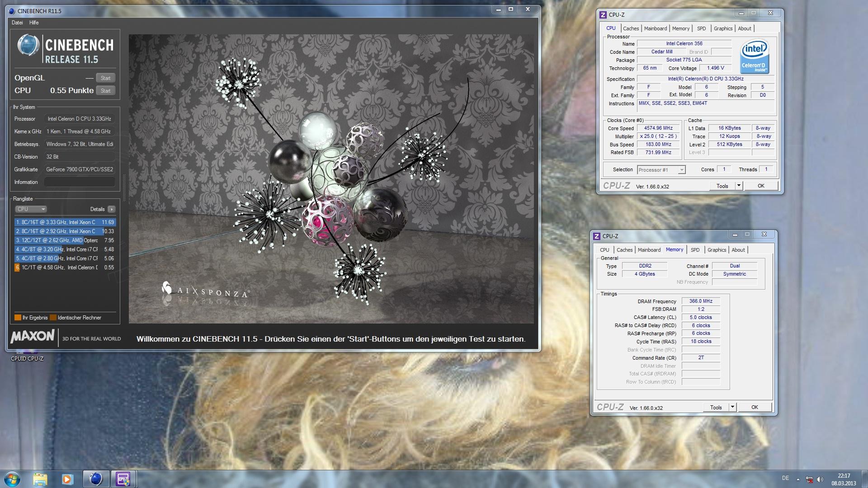Viewport: 868px width, 488px height.
Task: Open Tools dropdown arrow in lower CPU-Z window
Action: click(732, 408)
